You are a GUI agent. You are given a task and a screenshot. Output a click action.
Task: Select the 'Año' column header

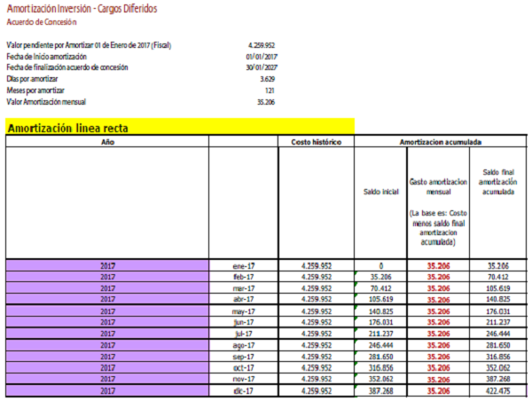106,141
